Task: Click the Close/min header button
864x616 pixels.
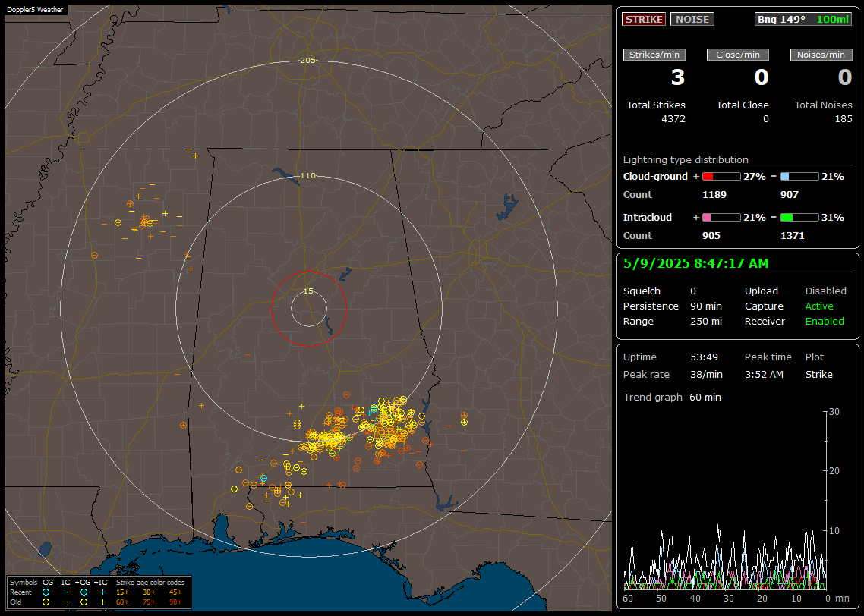Action: pos(738,55)
